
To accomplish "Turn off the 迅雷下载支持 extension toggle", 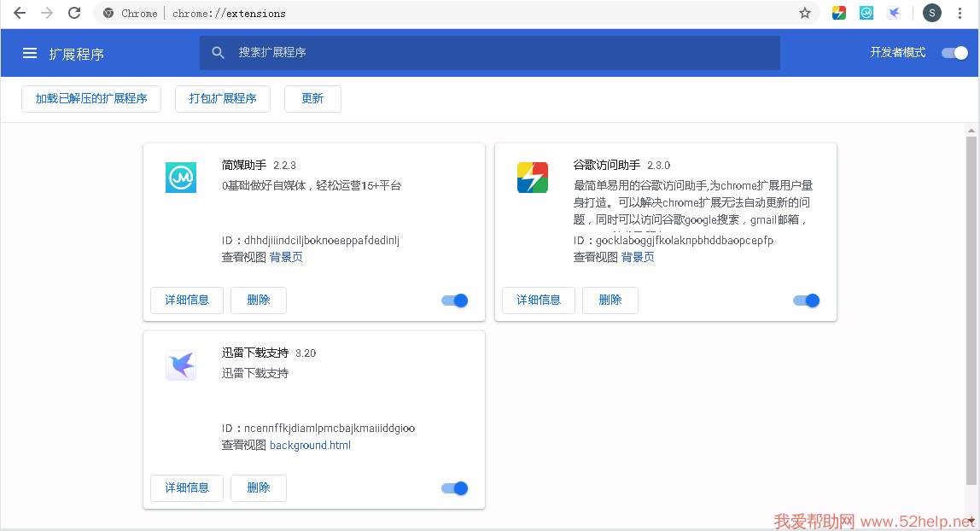I will 455,488.
